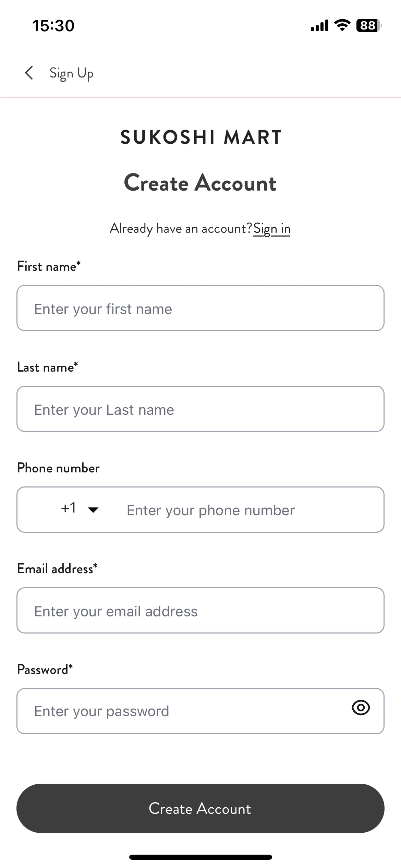
Task: Tap the home indicator bar
Action: [200, 857]
